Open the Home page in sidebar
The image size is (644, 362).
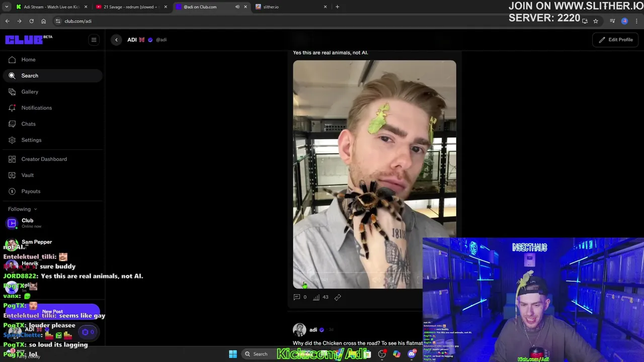52,59
